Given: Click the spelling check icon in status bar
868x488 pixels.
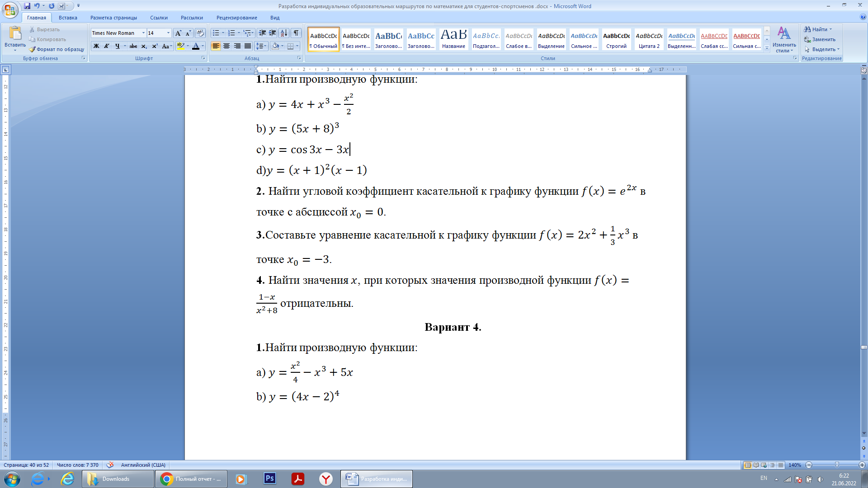Looking at the screenshot, I should (110, 465).
